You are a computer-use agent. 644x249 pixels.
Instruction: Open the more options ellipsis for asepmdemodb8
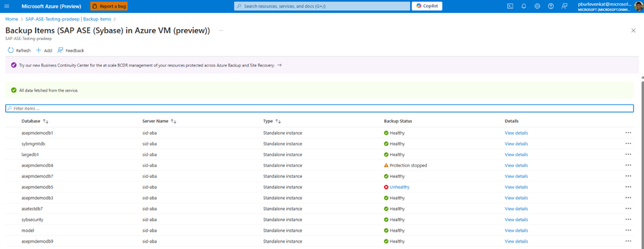[628, 165]
